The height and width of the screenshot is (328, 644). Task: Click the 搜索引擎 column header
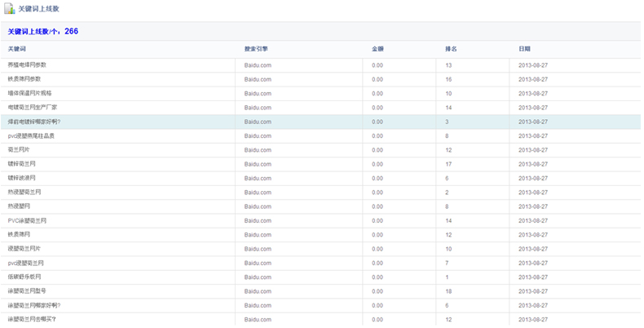255,49
